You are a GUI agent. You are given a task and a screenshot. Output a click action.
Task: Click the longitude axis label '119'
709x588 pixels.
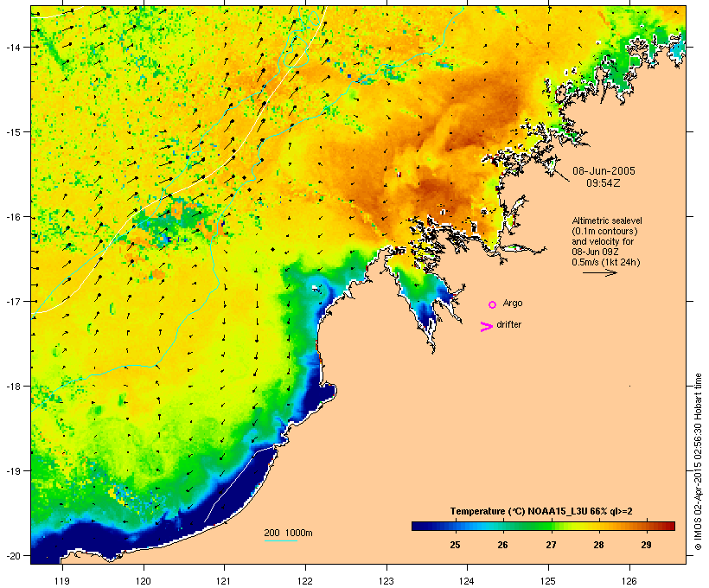[x=62, y=581]
